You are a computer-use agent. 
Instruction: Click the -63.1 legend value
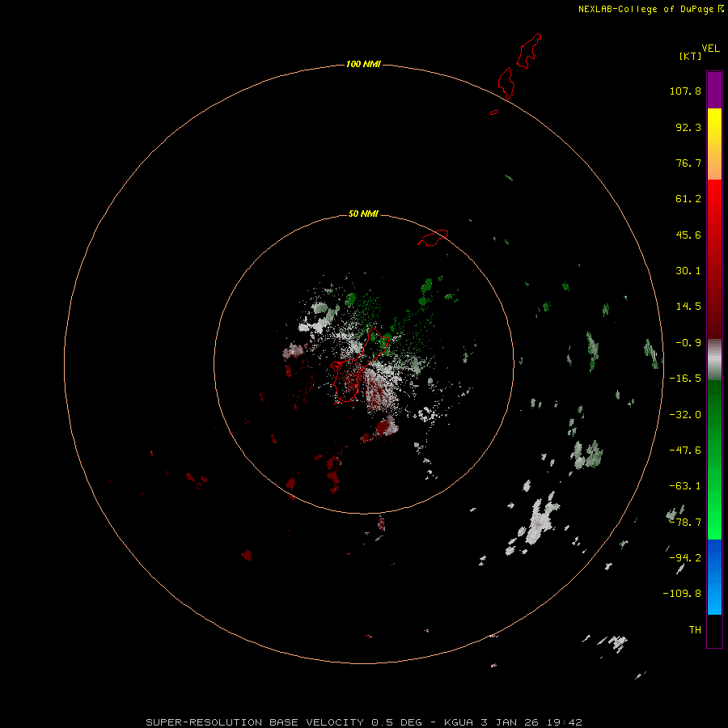[685, 486]
